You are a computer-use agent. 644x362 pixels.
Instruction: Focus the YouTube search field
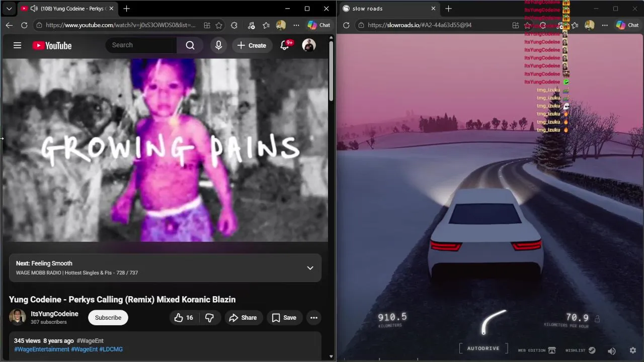click(141, 45)
